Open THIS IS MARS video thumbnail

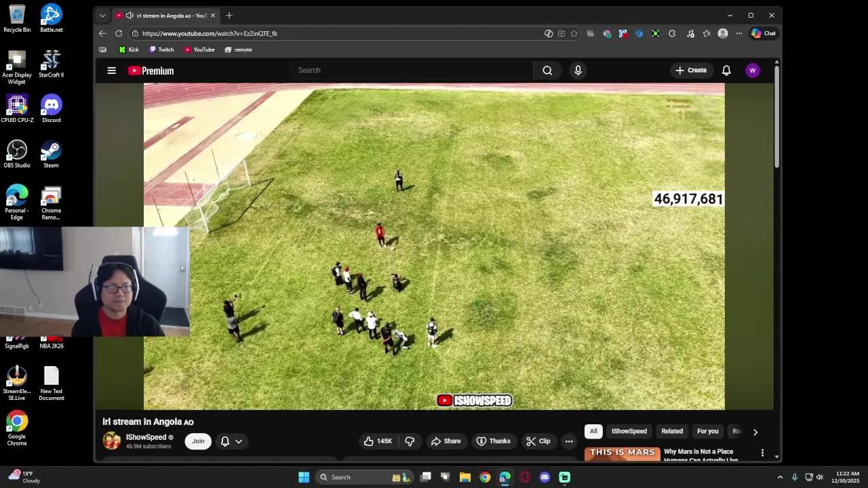pos(623,454)
